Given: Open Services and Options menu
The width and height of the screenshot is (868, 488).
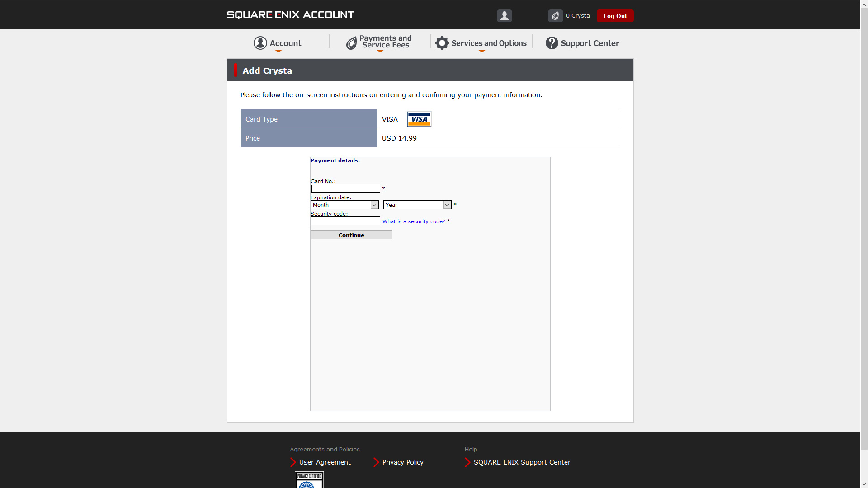Looking at the screenshot, I should 481,43.
